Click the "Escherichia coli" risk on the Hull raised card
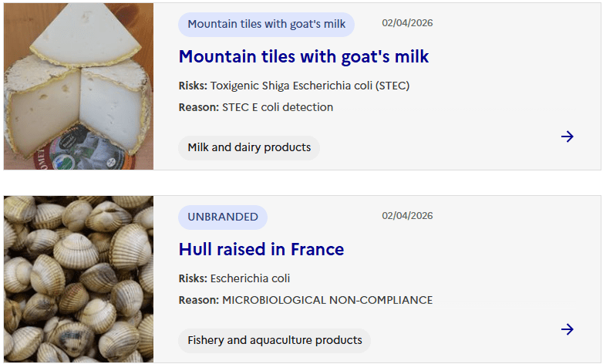This screenshot has width=603, height=364. click(250, 278)
